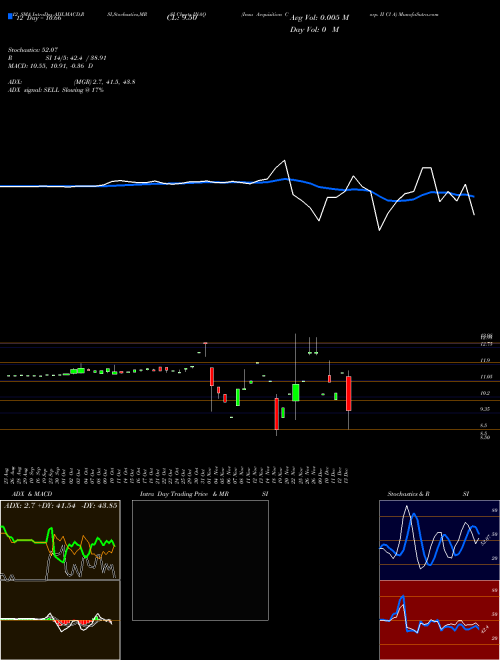Click the 'Avg Vol: 0.005 M' text
The height and width of the screenshot is (660, 500).
319,18
